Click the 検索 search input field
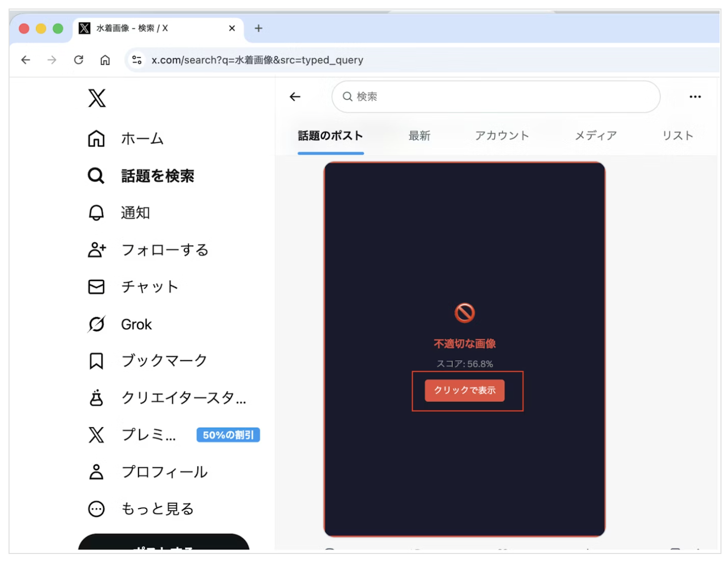The height and width of the screenshot is (561, 728). (x=496, y=96)
